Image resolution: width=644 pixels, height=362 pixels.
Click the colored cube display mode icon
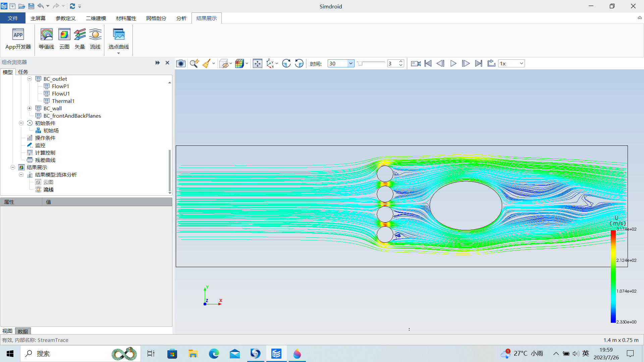click(239, 63)
